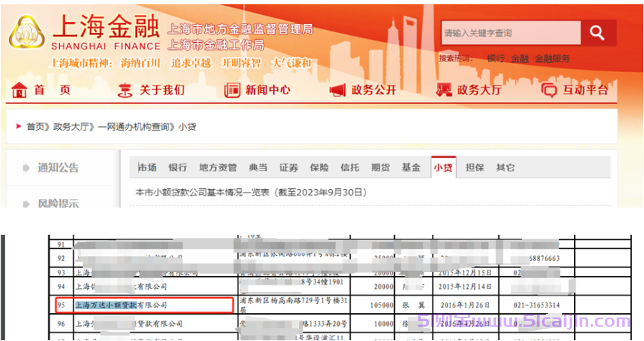Switch to the 证券 tab
The image size is (644, 341).
click(x=288, y=168)
